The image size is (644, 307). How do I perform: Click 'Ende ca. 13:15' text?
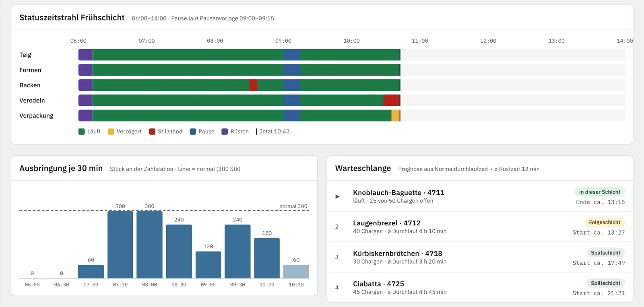(x=601, y=202)
